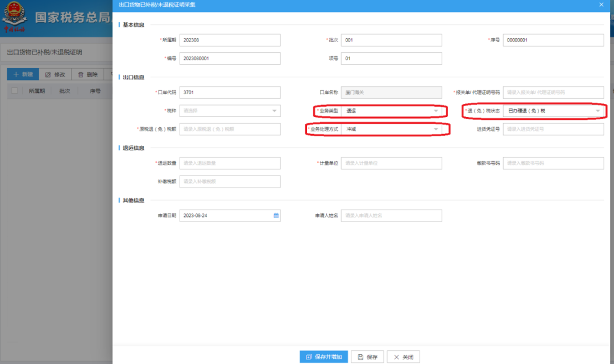Click the 序号 column header in background table
614x364 pixels.
pyautogui.click(x=95, y=91)
